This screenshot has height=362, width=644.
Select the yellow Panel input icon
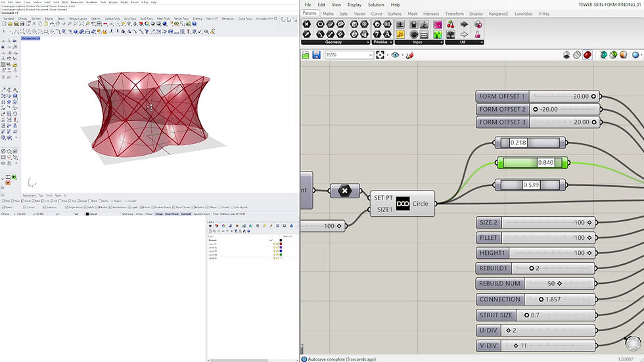point(400,34)
